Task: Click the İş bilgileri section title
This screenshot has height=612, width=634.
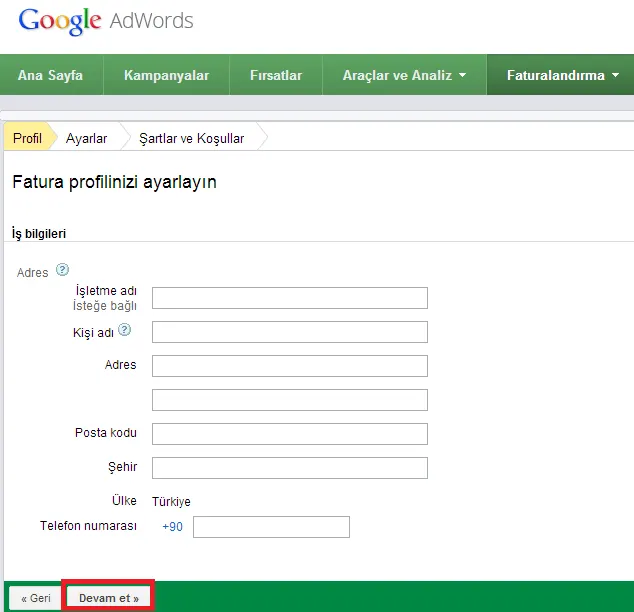Action: (x=39, y=234)
